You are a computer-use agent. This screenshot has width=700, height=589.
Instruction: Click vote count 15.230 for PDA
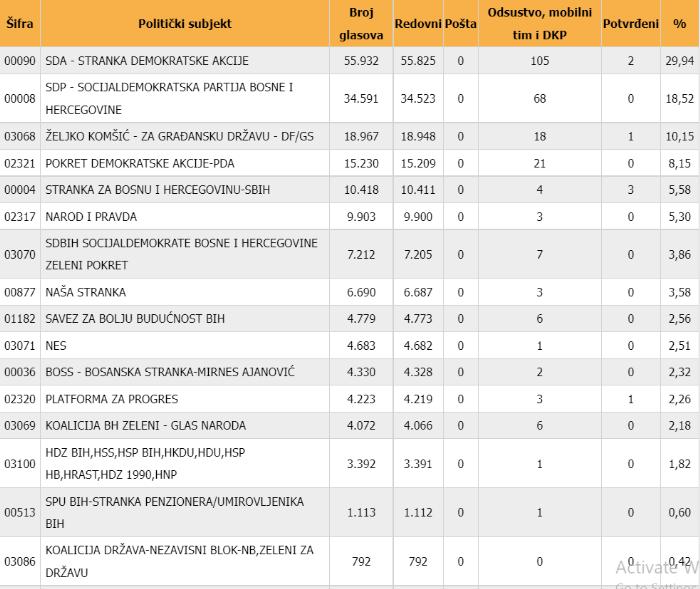(x=361, y=163)
